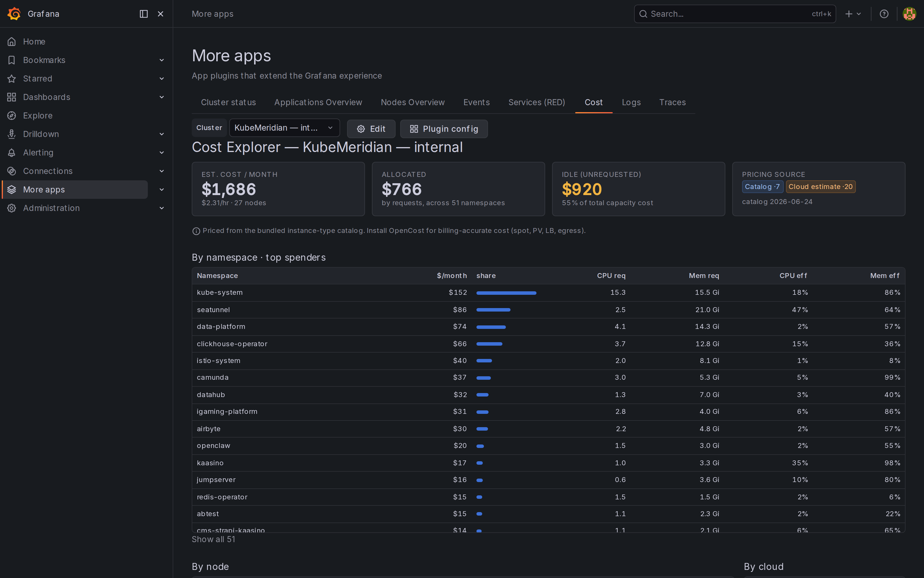Image resolution: width=924 pixels, height=578 pixels.
Task: Sort by the Mem eff column header
Action: (x=885, y=276)
